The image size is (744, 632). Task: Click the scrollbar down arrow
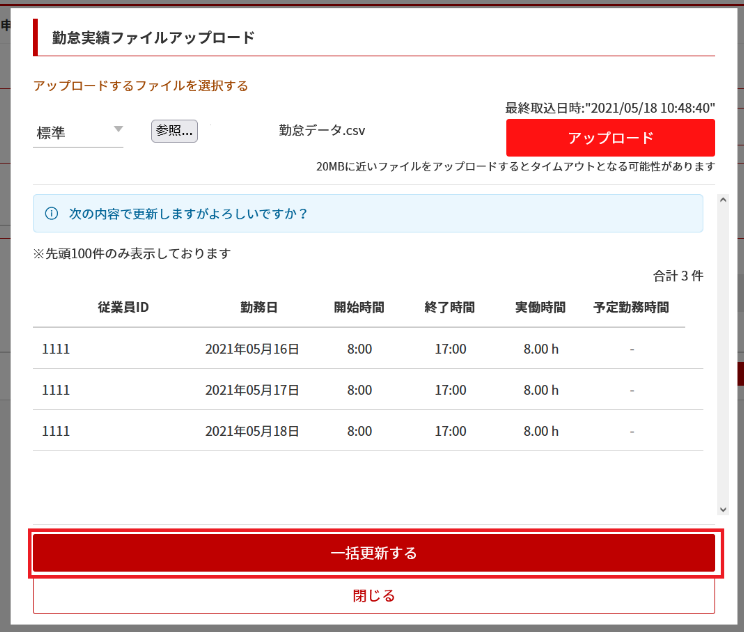[x=723, y=510]
